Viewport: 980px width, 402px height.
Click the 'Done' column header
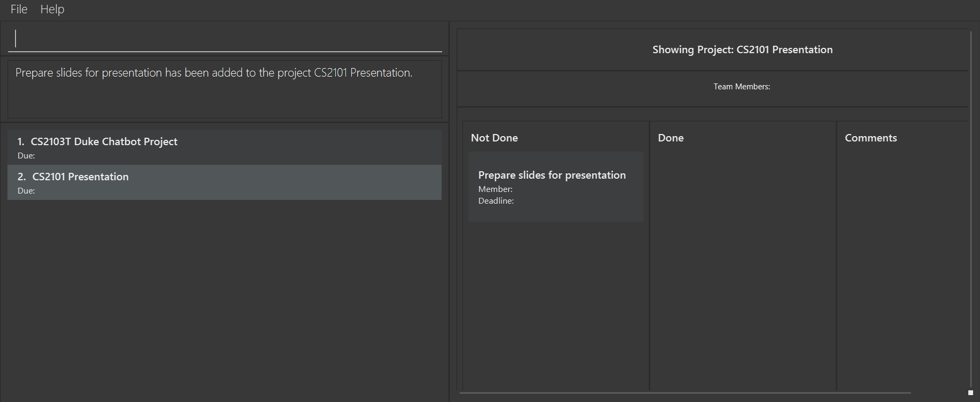[671, 138]
